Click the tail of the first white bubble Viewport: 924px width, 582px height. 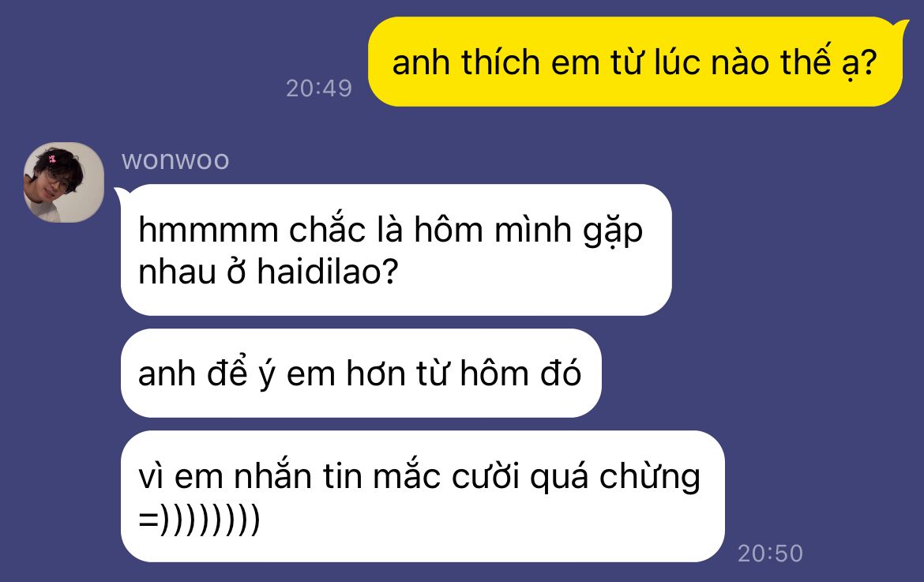120,192
